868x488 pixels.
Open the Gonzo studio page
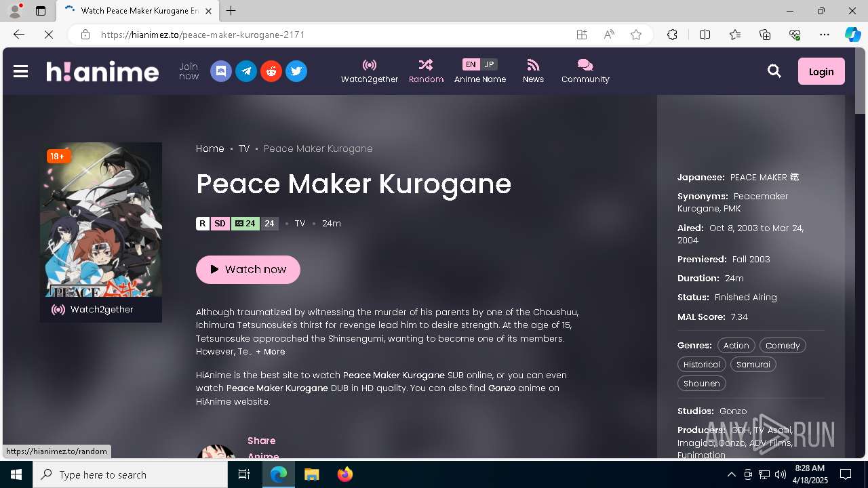733,411
